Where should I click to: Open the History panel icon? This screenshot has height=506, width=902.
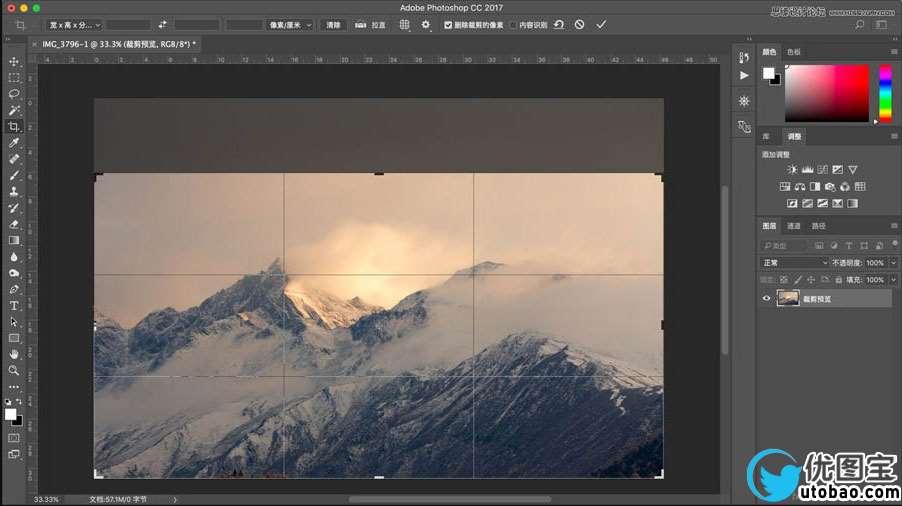744,57
